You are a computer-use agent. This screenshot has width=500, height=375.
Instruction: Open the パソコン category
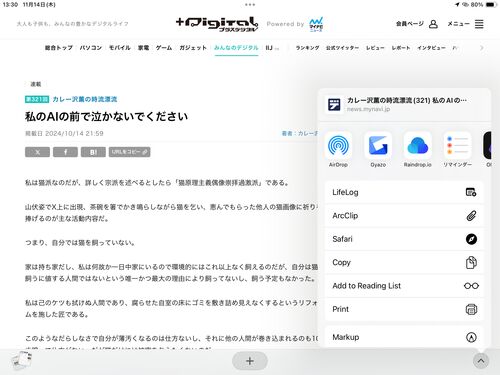tap(91, 48)
